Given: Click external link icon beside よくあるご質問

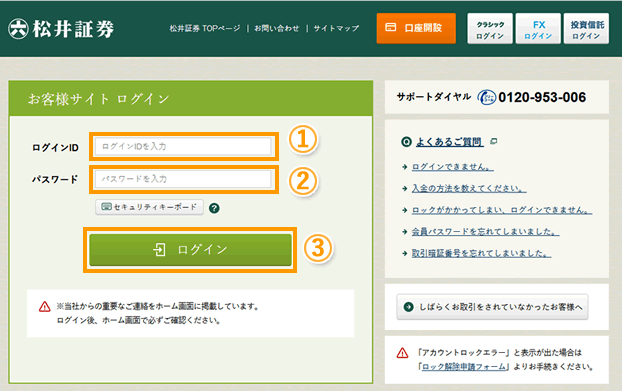Looking at the screenshot, I should click(493, 141).
